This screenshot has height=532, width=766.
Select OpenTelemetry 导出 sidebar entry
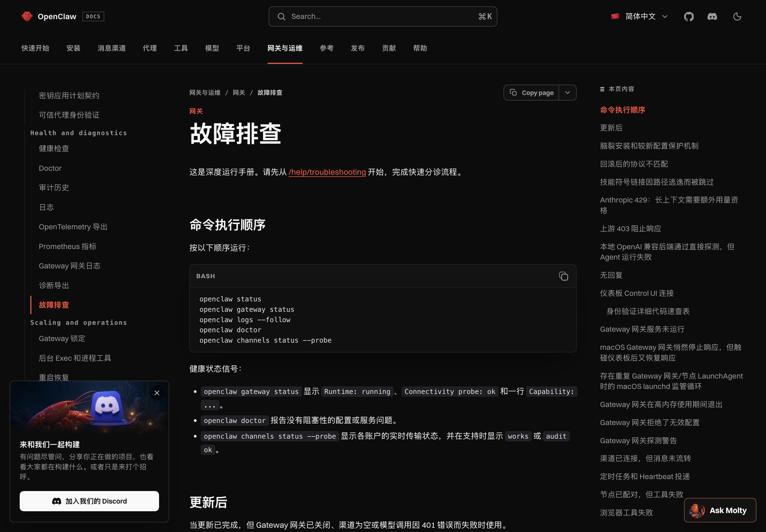click(x=73, y=227)
